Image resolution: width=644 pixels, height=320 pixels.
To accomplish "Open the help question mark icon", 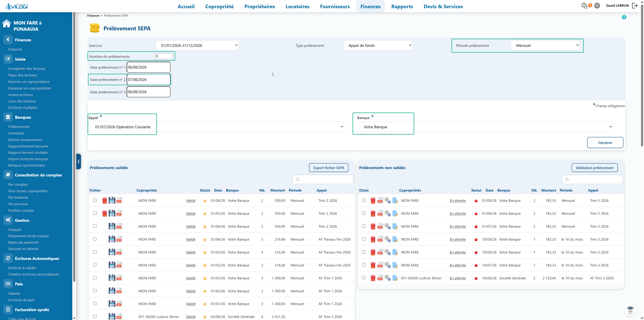I will [624, 17].
